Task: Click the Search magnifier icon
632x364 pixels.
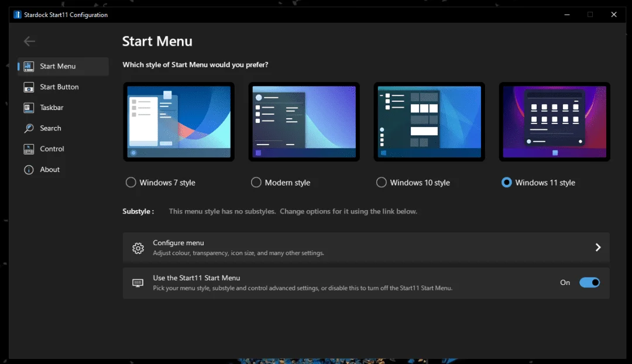Action: [29, 128]
